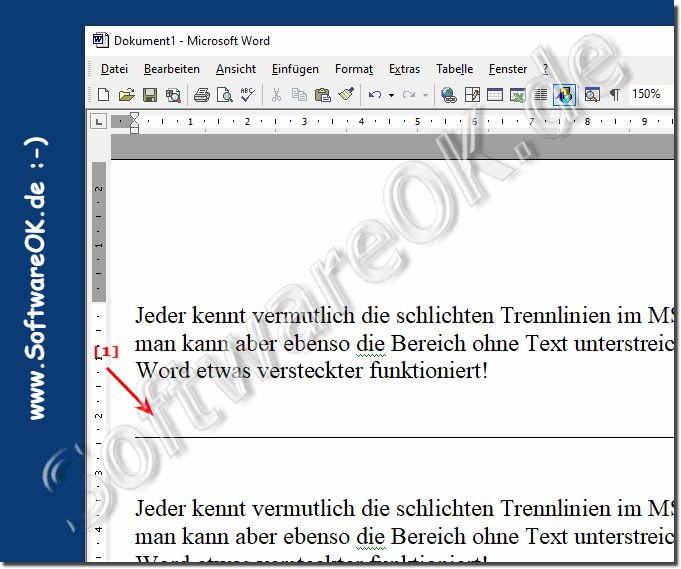Click 'funktioniert!' in the first paragraph
Screen dimensions: 681x569
[429, 371]
